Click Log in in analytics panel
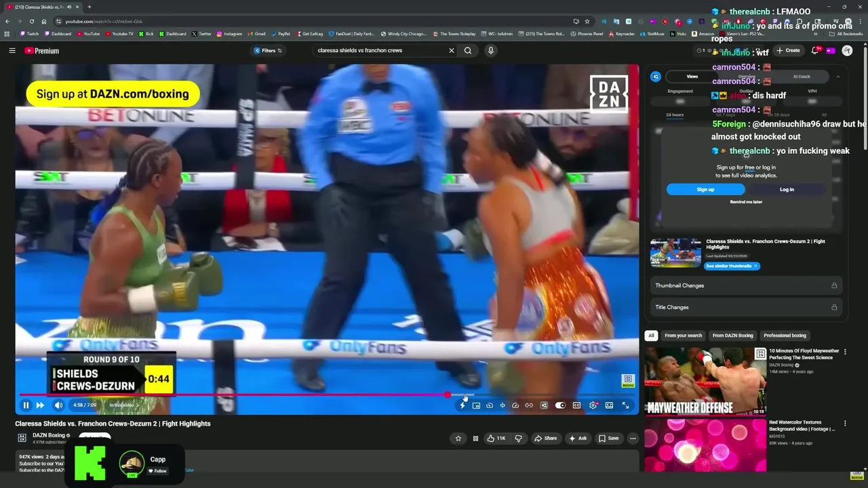This screenshot has width=868, height=488. click(787, 190)
